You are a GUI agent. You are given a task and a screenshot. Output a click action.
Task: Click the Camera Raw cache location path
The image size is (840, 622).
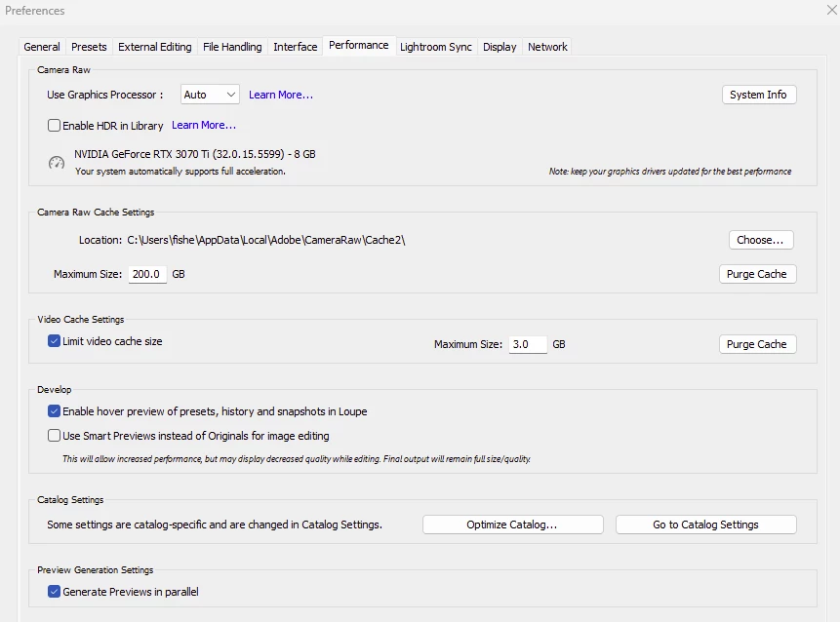pos(266,240)
